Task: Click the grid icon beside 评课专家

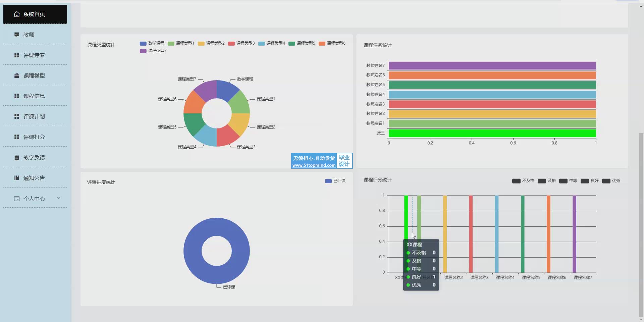Action: coord(17,55)
